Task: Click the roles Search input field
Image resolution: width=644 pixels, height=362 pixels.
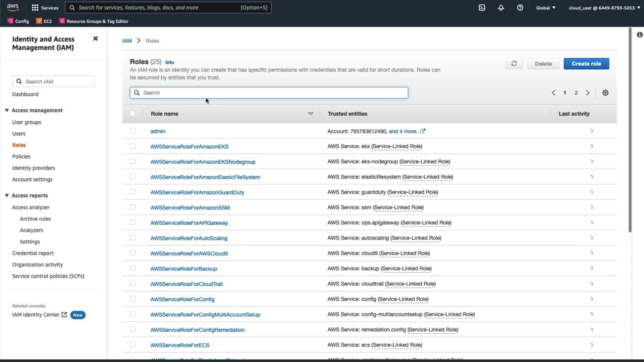Action: click(x=268, y=93)
